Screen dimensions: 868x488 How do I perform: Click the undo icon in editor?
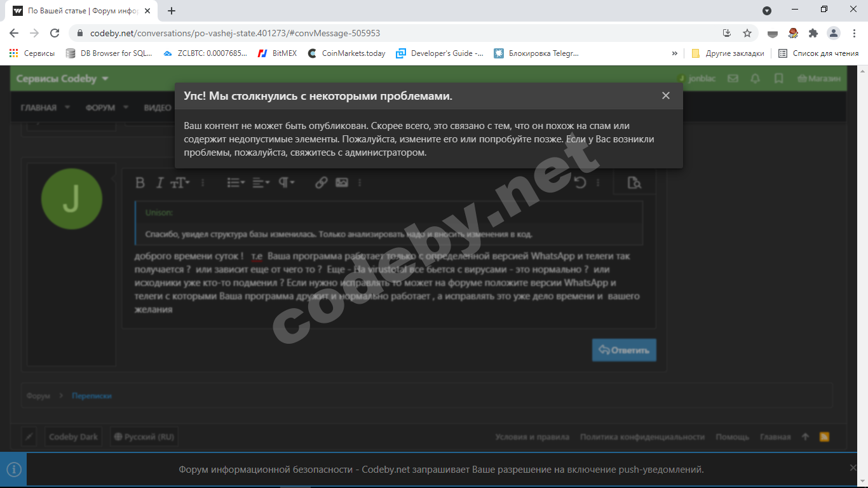point(580,183)
